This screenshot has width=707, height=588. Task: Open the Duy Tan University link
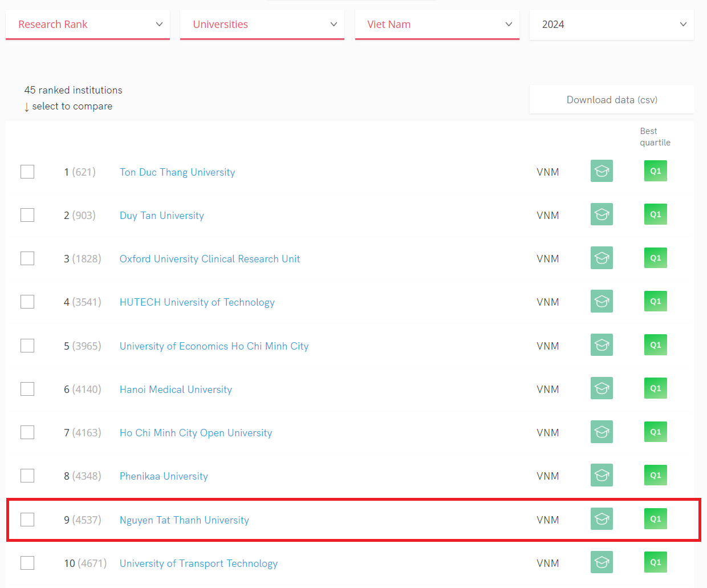coord(162,216)
